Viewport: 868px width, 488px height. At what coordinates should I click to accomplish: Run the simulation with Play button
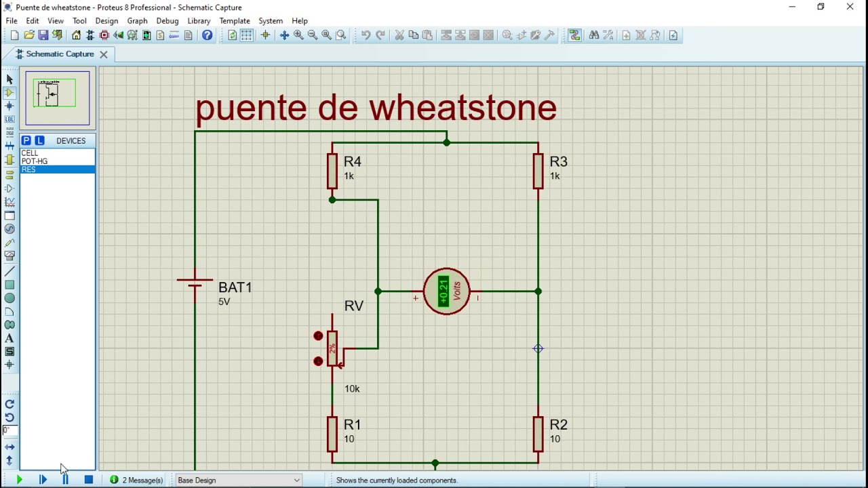pyautogui.click(x=19, y=480)
